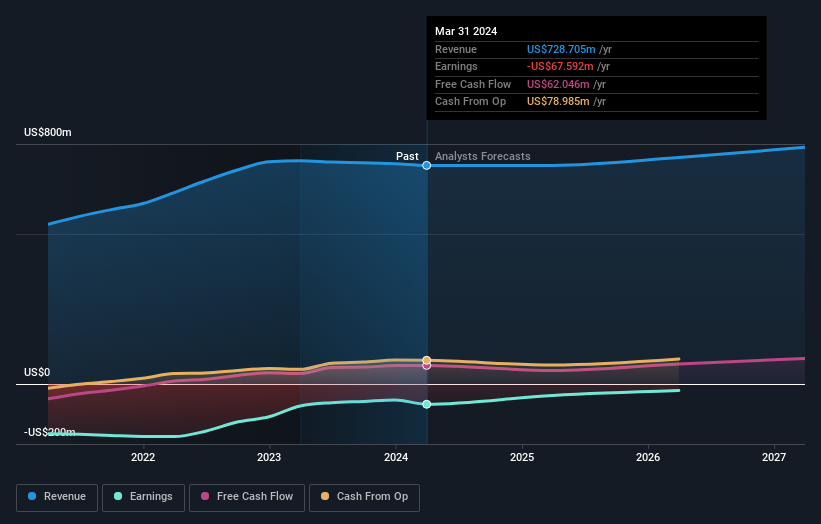The image size is (821, 524).
Task: Click the pink Free Cash Flow legend dot
Action: coord(205,496)
